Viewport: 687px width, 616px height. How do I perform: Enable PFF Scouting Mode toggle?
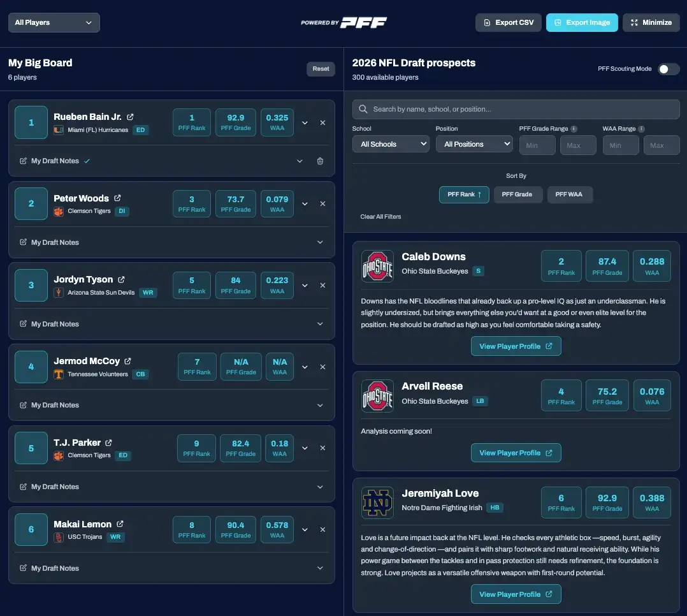click(668, 69)
